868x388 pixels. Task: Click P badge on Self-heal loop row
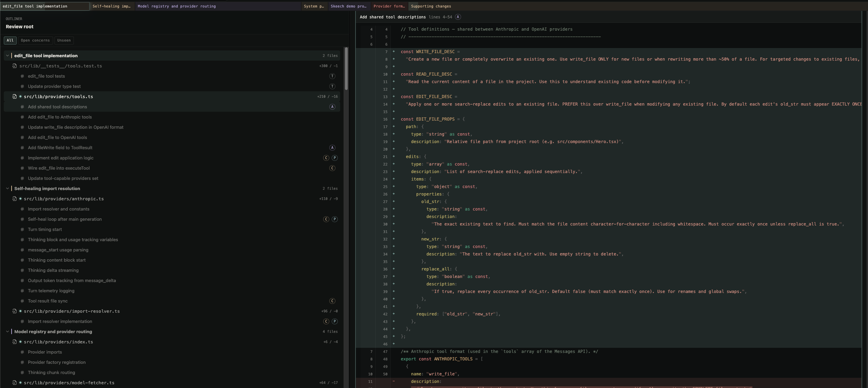(x=335, y=219)
